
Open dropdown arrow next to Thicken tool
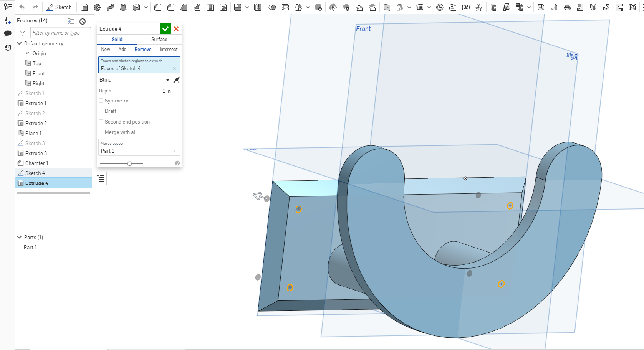point(146,7)
